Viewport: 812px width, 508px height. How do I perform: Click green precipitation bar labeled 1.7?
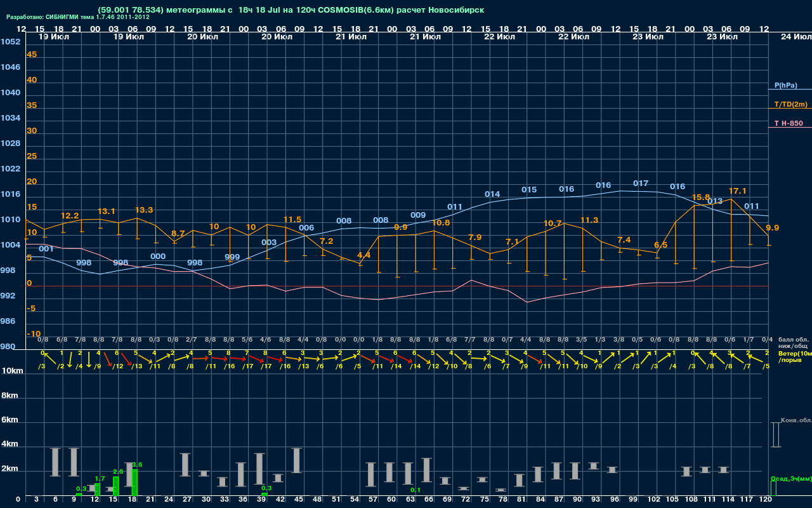[97, 490]
